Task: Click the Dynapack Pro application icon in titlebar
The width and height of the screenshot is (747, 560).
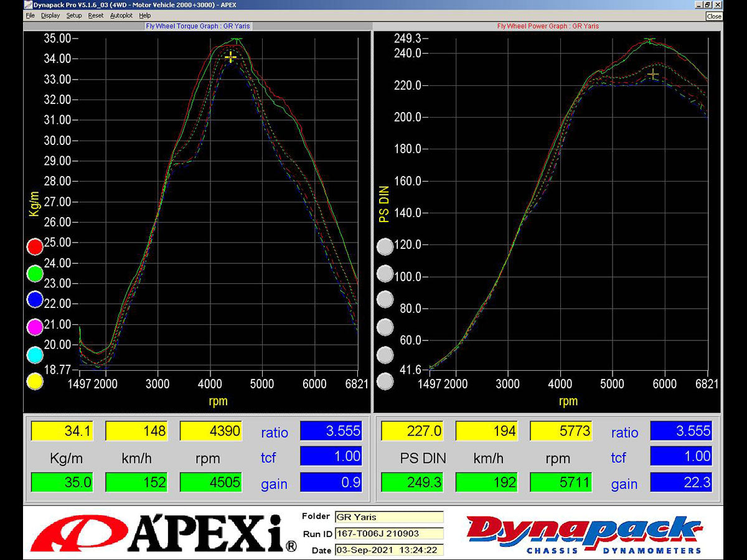Action: (29, 4)
